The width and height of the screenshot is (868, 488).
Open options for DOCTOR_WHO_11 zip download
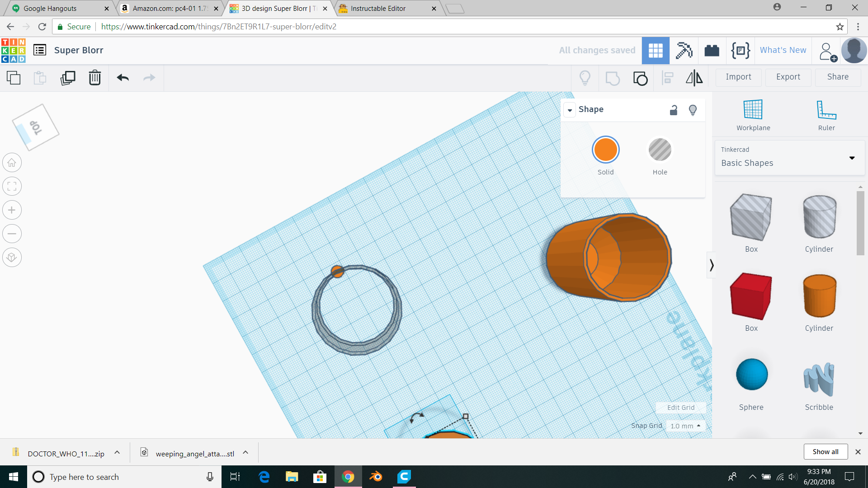coord(117,452)
